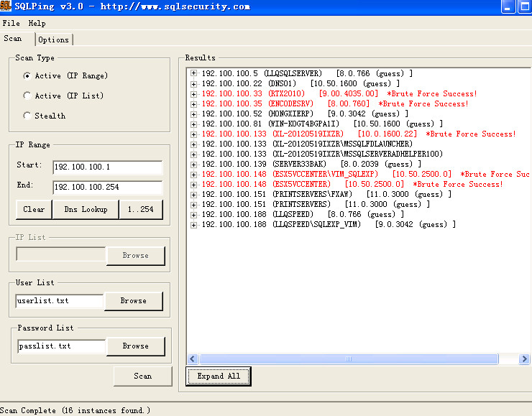This screenshot has height=416, width=532.
Task: Select the PRINTSERVERS\FXAW result row
Action: [x=326, y=195]
